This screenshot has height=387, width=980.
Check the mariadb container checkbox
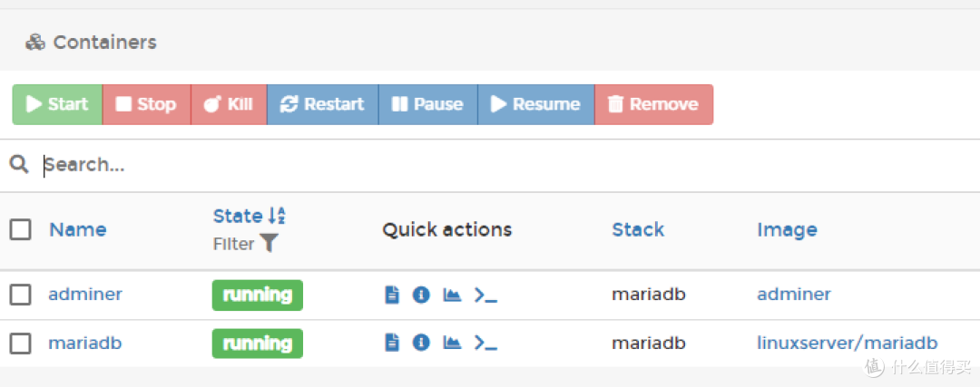(x=20, y=343)
